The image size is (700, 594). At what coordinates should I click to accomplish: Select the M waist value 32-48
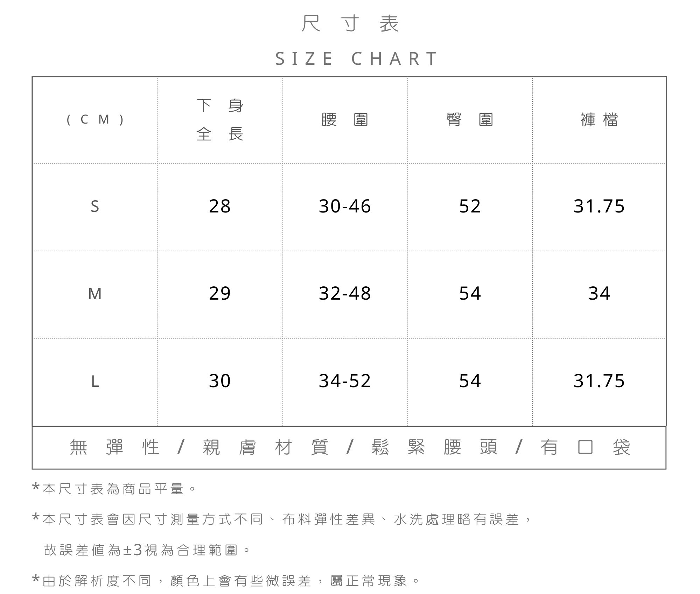click(x=345, y=293)
